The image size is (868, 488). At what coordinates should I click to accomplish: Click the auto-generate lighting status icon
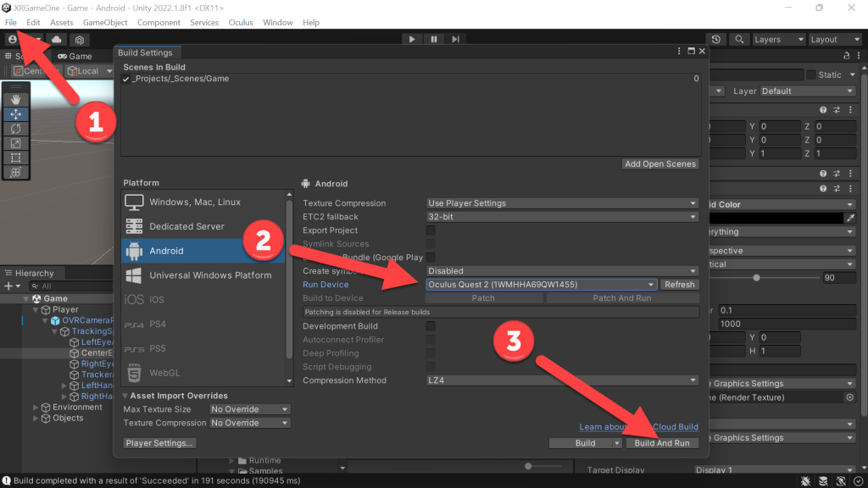(841, 481)
